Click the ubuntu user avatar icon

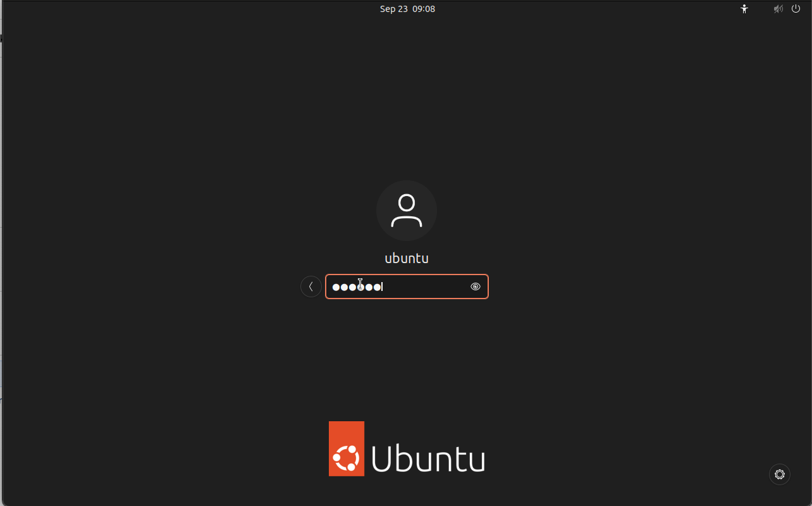[x=407, y=211]
